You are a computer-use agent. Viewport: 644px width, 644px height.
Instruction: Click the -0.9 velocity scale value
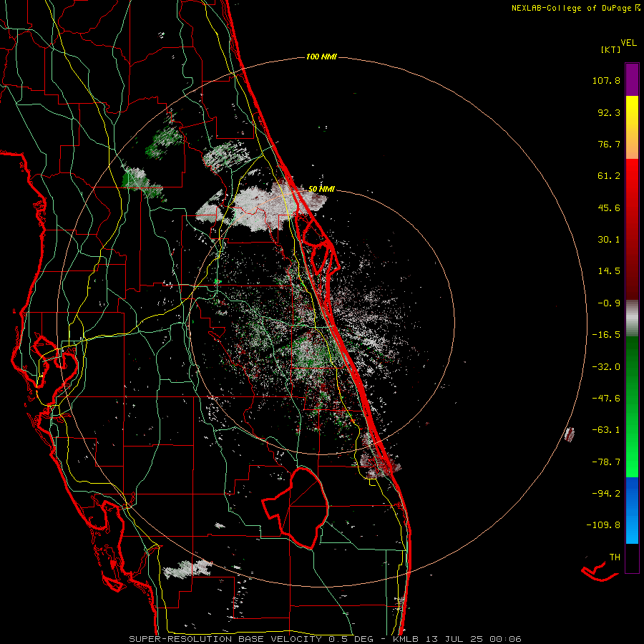[x=609, y=303]
